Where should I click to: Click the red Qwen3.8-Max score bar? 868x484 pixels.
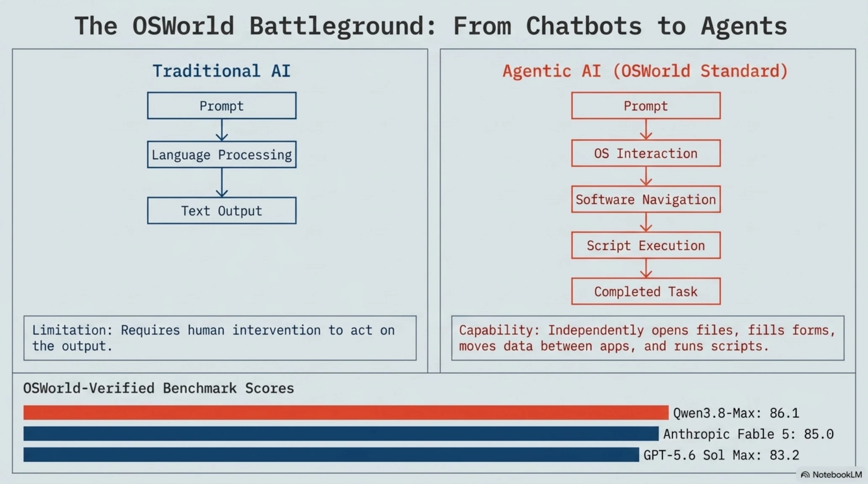[x=346, y=413]
